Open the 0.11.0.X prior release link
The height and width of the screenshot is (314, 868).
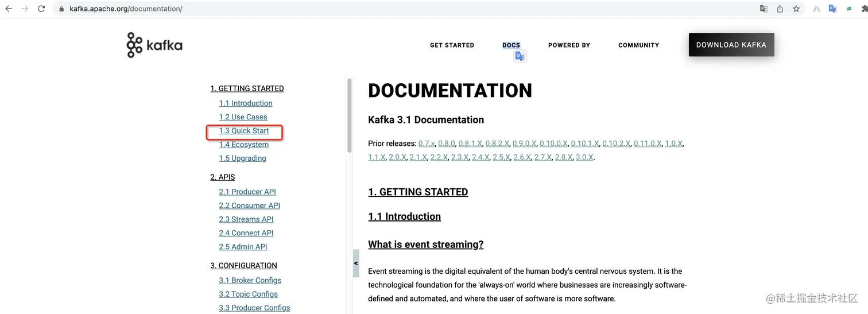648,144
